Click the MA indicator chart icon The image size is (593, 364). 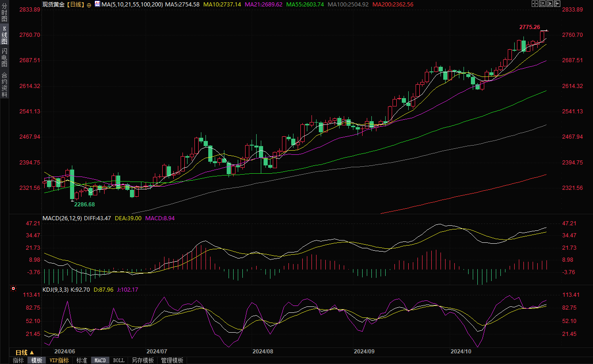pyautogui.click(x=97, y=4)
